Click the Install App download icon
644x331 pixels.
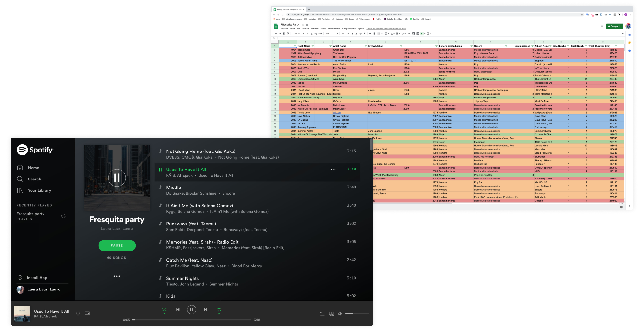20,277
